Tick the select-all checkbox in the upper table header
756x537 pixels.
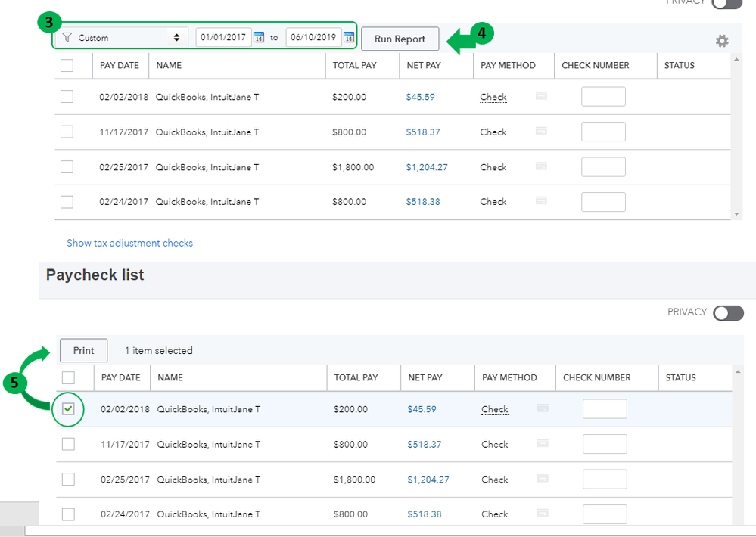click(67, 66)
